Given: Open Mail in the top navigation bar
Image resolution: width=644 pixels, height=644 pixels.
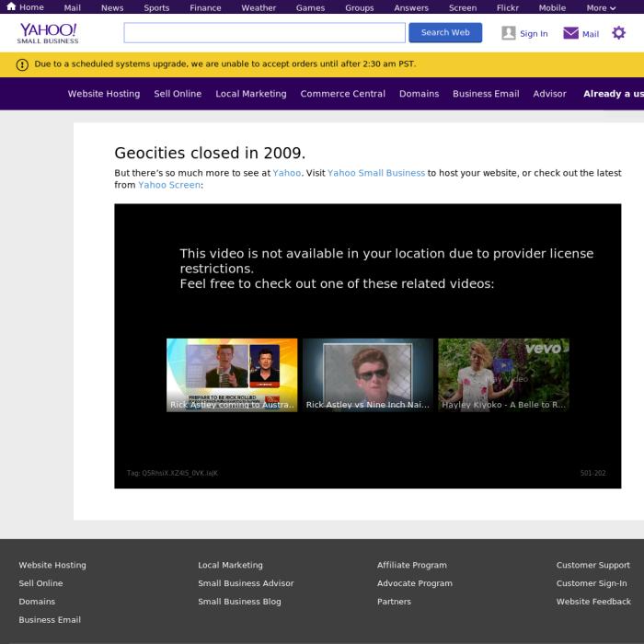Looking at the screenshot, I should pos(73,7).
